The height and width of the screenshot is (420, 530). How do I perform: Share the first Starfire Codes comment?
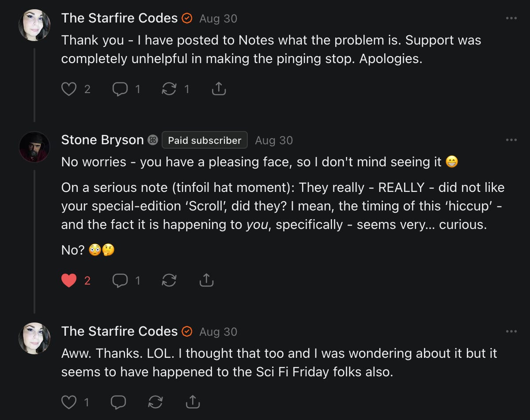tap(219, 90)
